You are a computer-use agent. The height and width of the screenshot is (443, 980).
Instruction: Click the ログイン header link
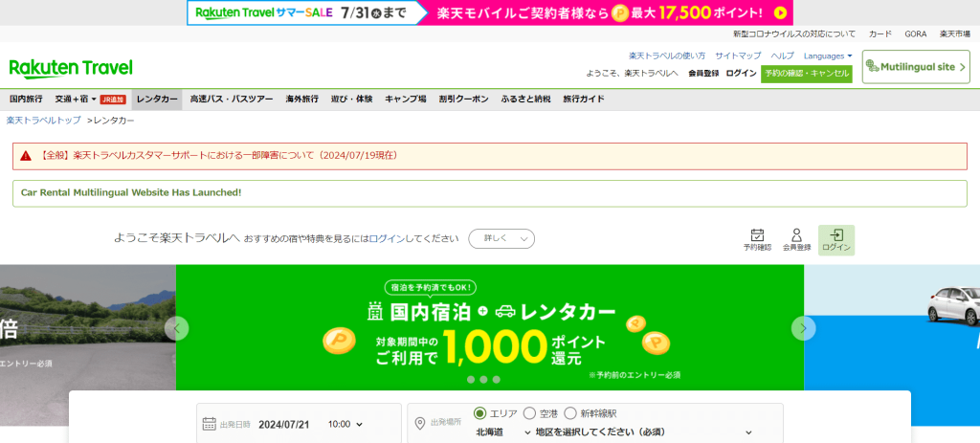[741, 73]
